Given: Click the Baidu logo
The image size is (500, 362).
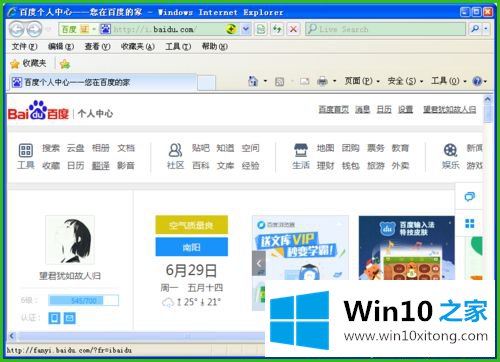Looking at the screenshot, I should [38, 111].
